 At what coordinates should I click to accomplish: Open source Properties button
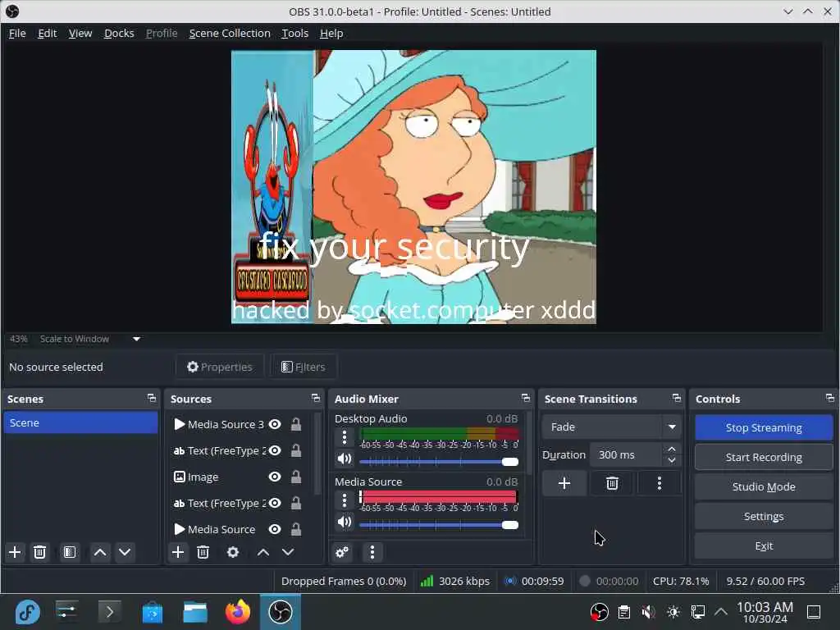[x=220, y=367]
